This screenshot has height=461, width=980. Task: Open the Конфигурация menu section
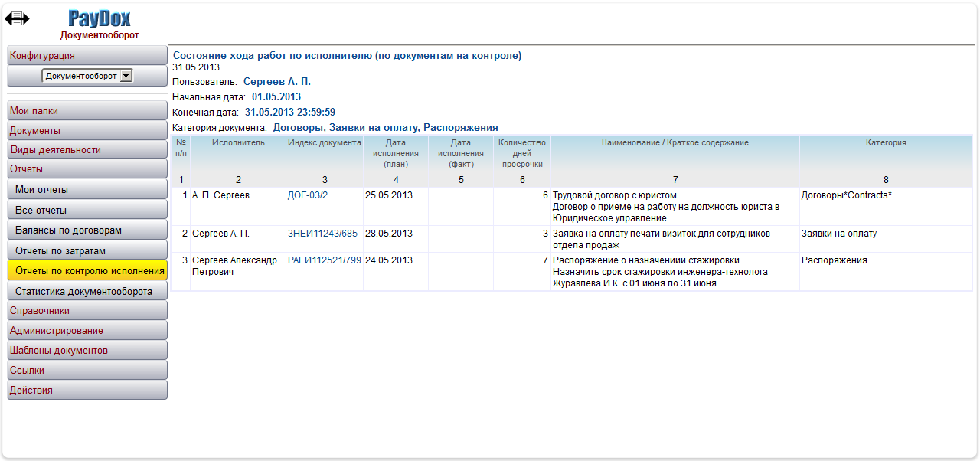87,56
